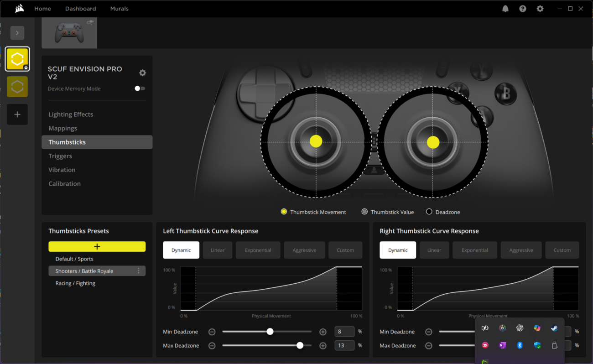Set right thumbstick curve to Custom
This screenshot has height=364, width=593.
(562, 250)
